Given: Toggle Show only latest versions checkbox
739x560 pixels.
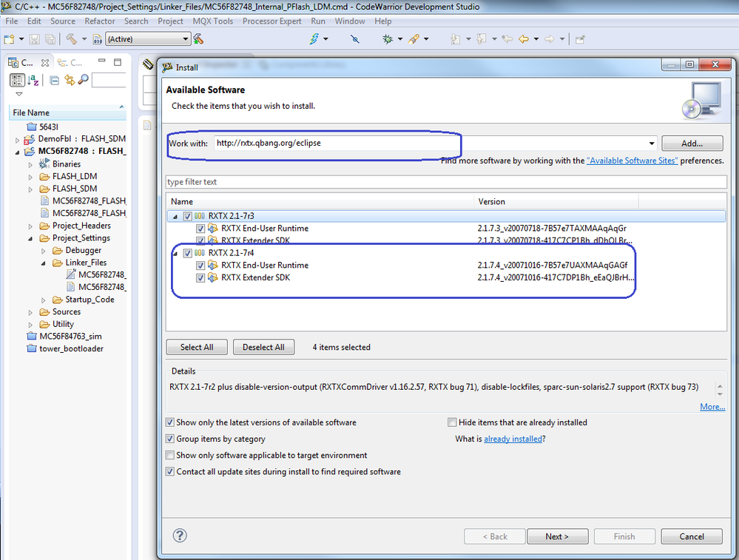Looking at the screenshot, I should point(169,422).
